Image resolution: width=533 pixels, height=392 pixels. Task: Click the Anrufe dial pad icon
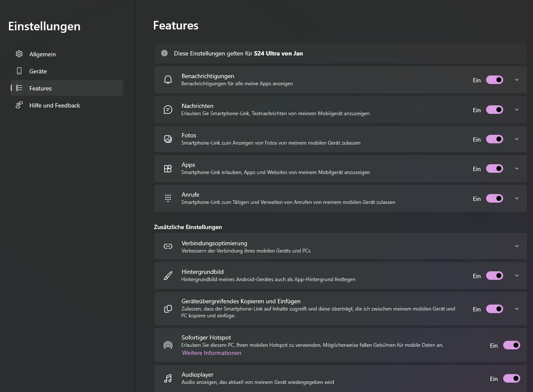click(x=168, y=198)
